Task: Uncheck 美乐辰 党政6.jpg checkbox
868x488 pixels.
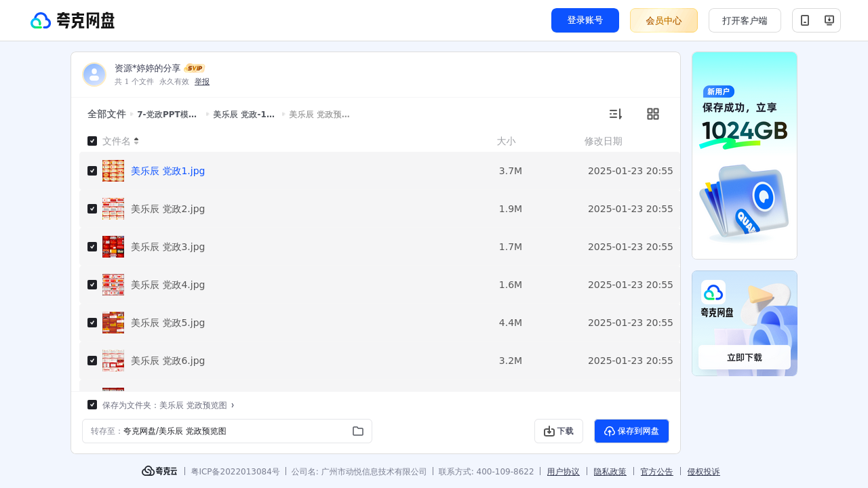Action: coord(92,361)
